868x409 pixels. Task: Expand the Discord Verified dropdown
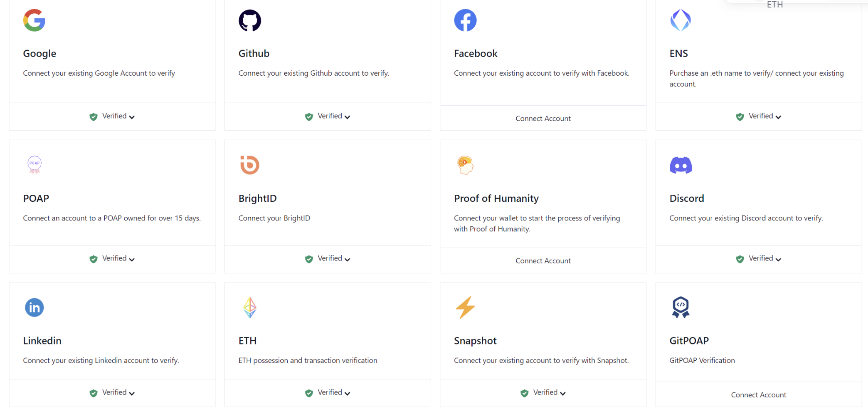[x=778, y=259]
